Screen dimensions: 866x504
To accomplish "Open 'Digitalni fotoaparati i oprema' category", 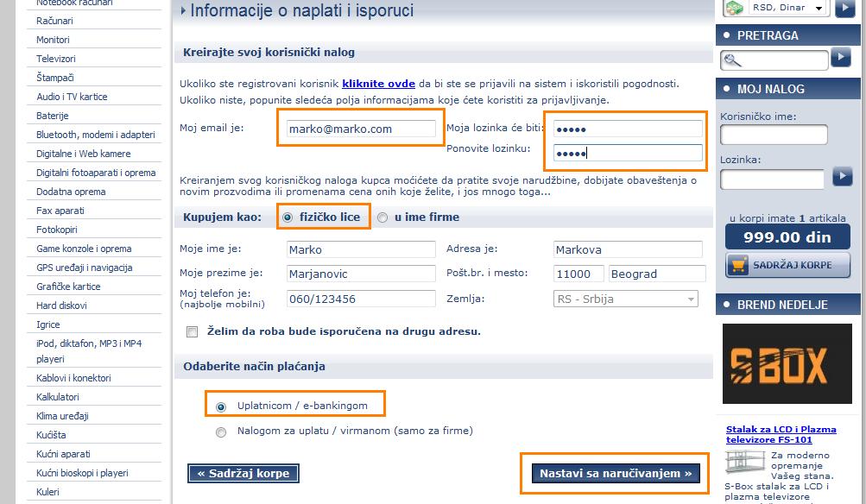I will click(x=96, y=173).
